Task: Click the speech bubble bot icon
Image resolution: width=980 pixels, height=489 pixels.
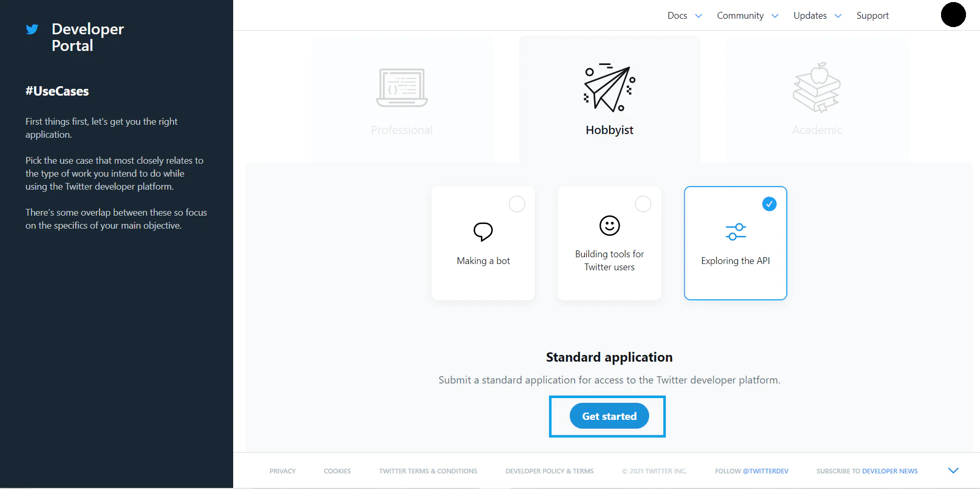Action: pyautogui.click(x=483, y=231)
